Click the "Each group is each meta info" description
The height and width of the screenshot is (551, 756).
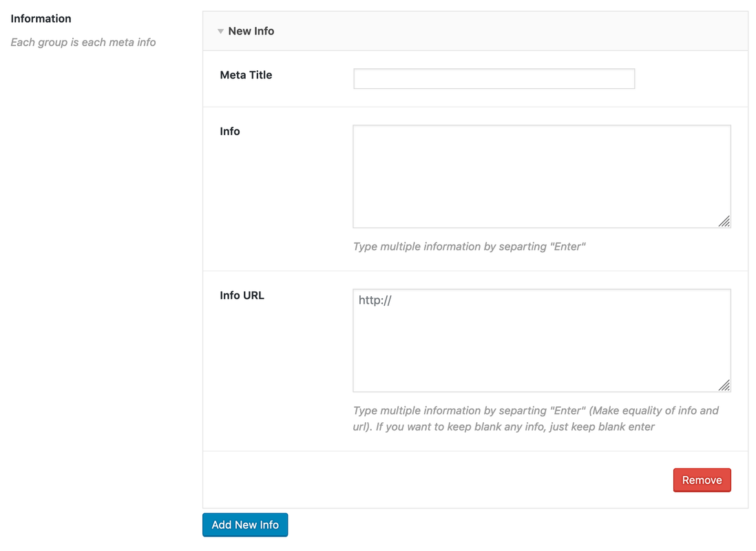(x=83, y=42)
